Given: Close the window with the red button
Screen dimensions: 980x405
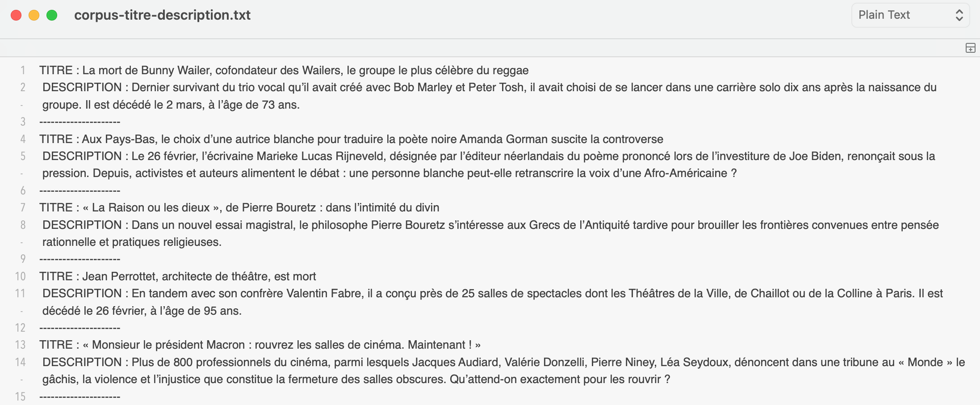Looking at the screenshot, I should coord(16,15).
